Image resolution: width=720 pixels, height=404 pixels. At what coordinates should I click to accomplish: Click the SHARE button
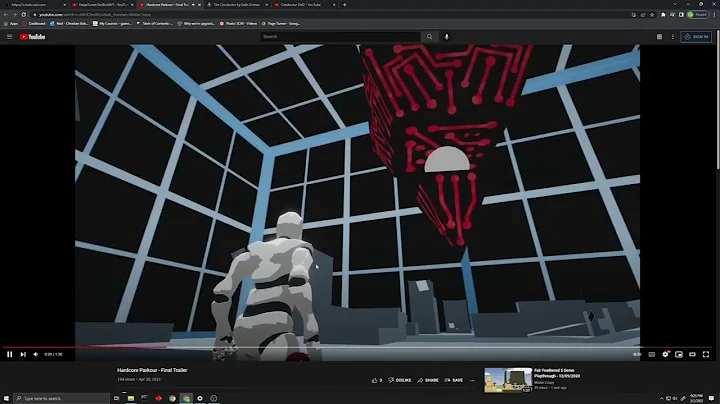(x=428, y=380)
